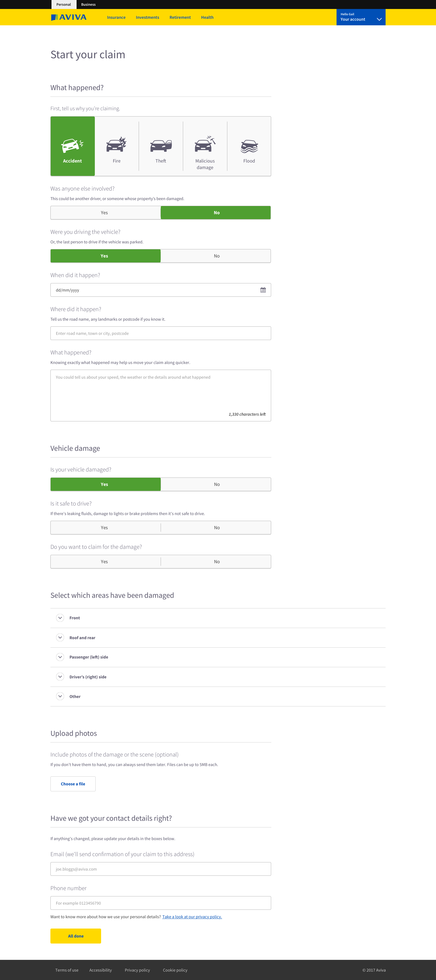Click the What happened description box
436x980 pixels.
160,395
